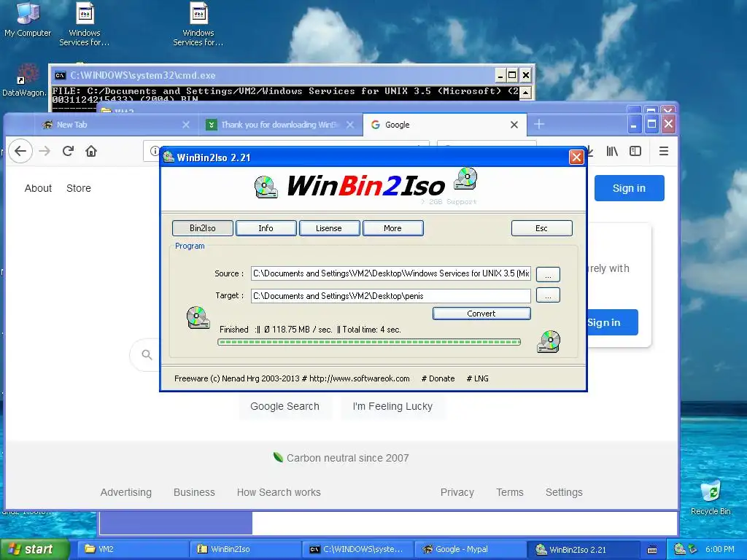Click the disc drive icon right of progress bar
This screenshot has height=560, width=747.
tap(549, 341)
